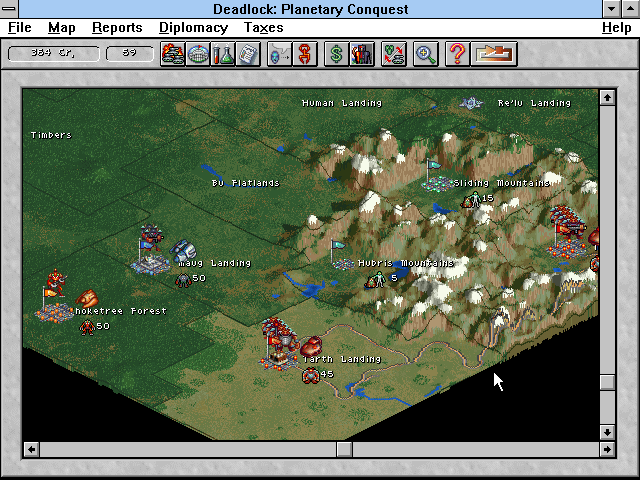640x480 pixels.
Task: Click the horizontal scrollbar thumb
Action: [344, 449]
